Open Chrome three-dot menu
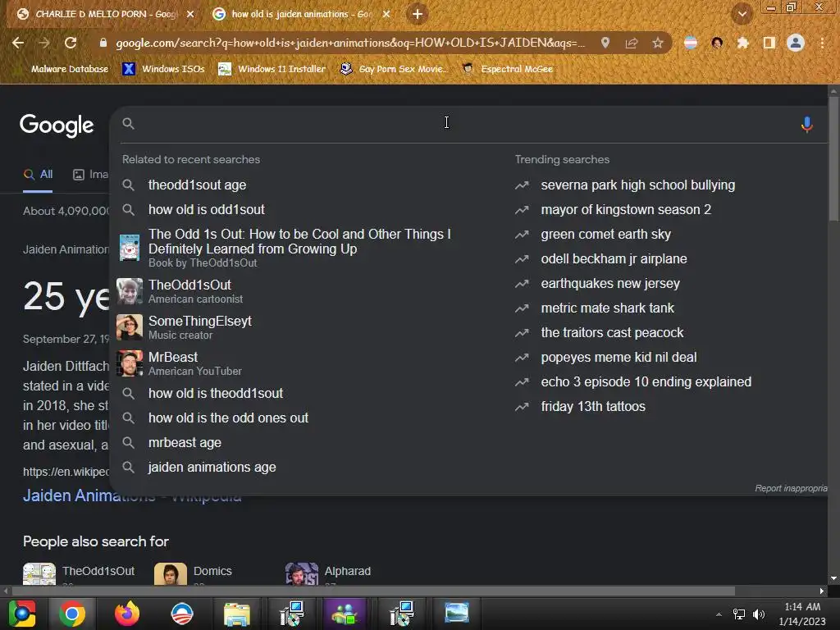Viewport: 840px width, 630px height. coord(822,43)
